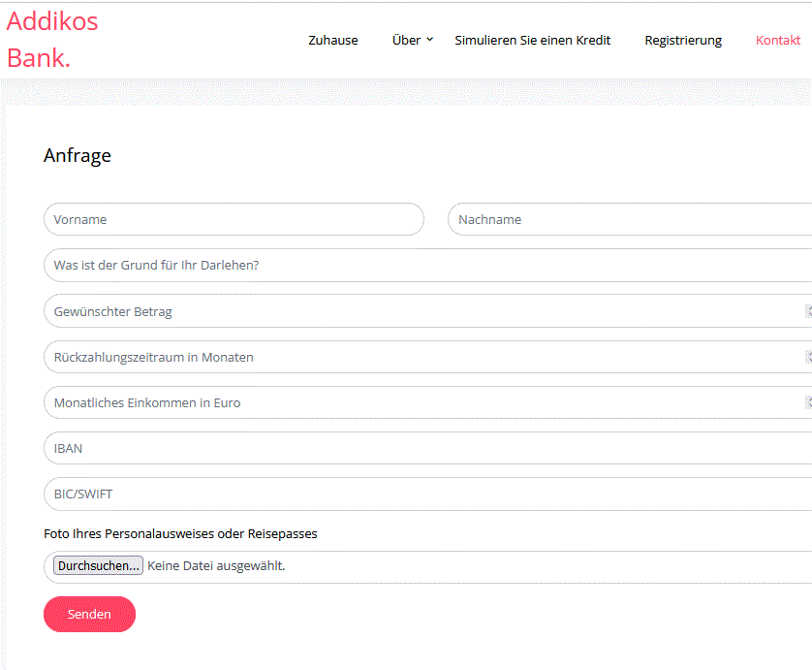Focus the Nachname text field
Viewport: 812px width, 670px height.
pyautogui.click(x=630, y=220)
